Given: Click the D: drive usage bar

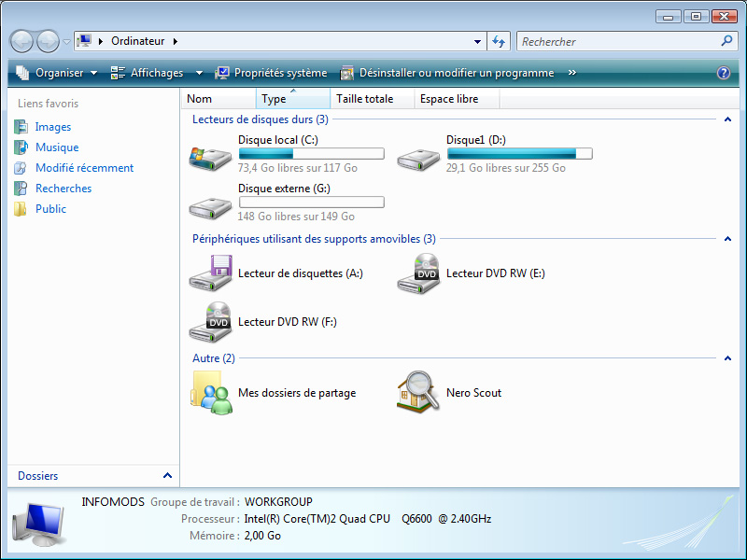Looking at the screenshot, I should coord(520,153).
